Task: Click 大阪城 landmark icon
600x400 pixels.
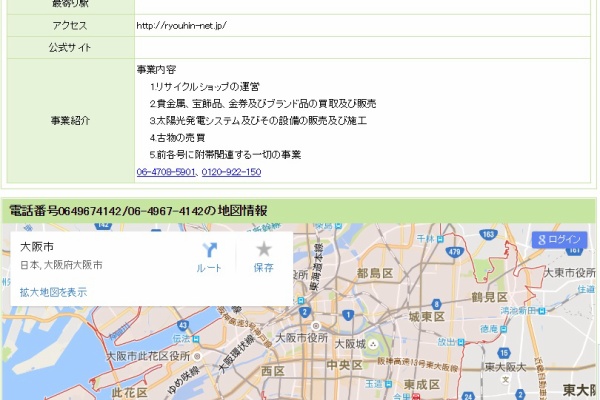Action: coord(373,344)
